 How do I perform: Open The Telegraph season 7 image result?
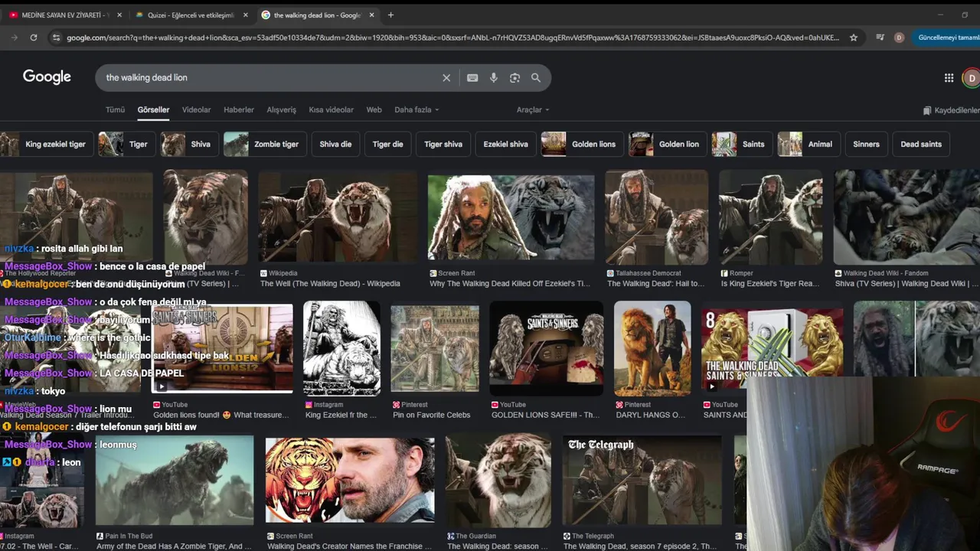(x=642, y=481)
